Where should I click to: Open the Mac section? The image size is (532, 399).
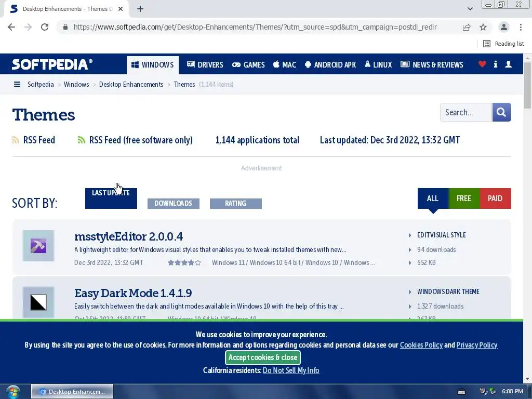click(285, 65)
